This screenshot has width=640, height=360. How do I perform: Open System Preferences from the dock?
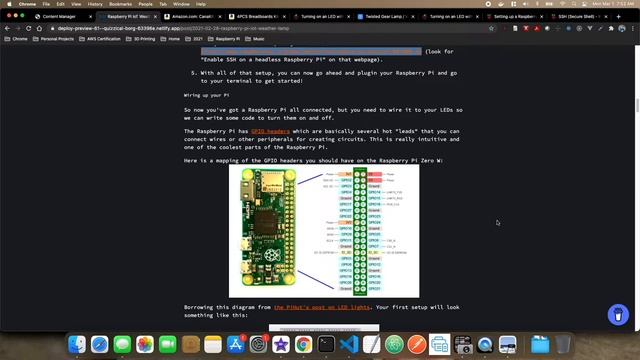pos(258,344)
